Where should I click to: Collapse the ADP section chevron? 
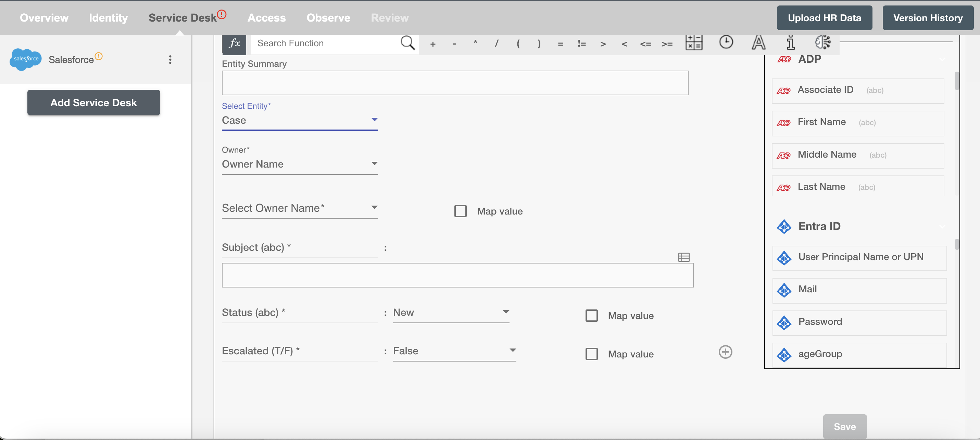tap(942, 59)
